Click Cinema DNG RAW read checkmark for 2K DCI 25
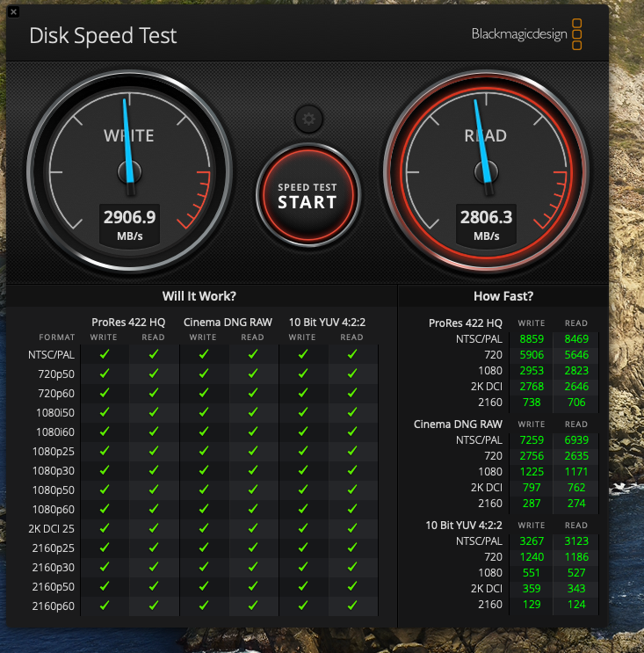644x653 pixels. pos(253,528)
